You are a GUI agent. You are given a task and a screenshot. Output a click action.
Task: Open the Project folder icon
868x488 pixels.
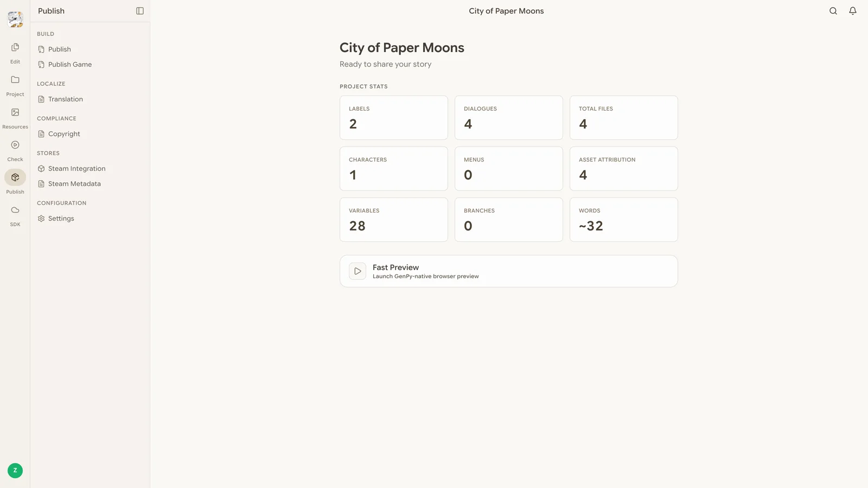[x=15, y=80]
